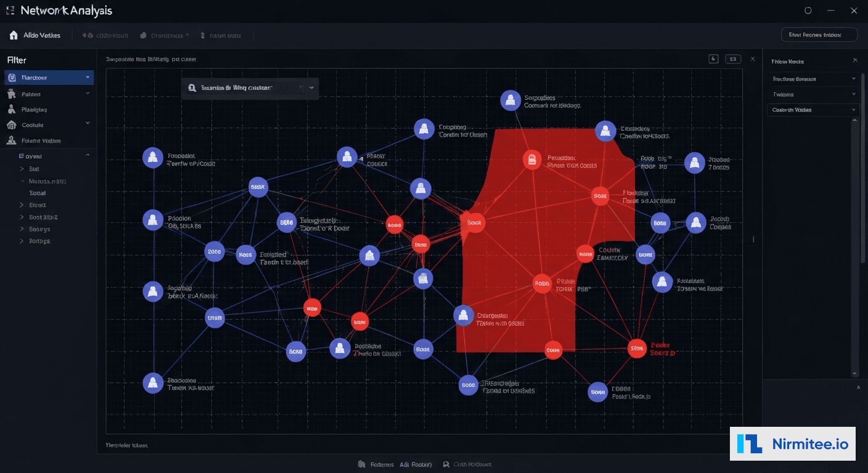868x473 pixels.
Task: Enable the small badge toggle left of the graph close icon
Action: pyautogui.click(x=713, y=58)
